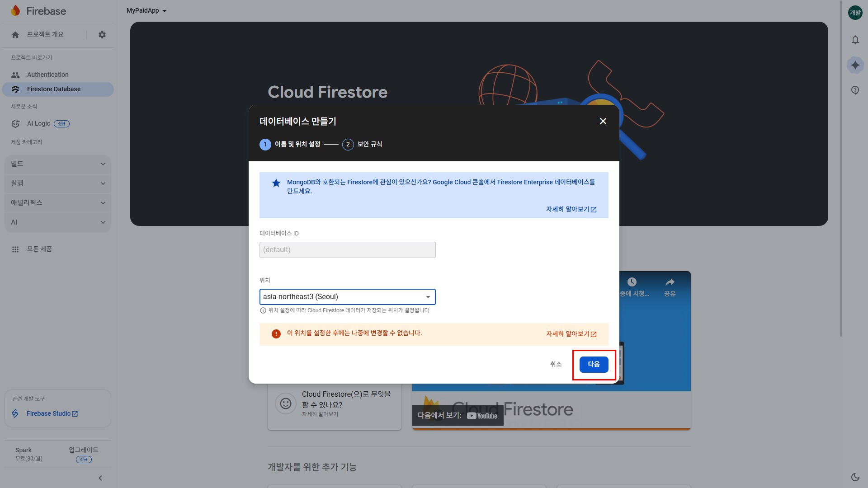Click the help question mark icon
This screenshot has width=868, height=488.
[855, 90]
